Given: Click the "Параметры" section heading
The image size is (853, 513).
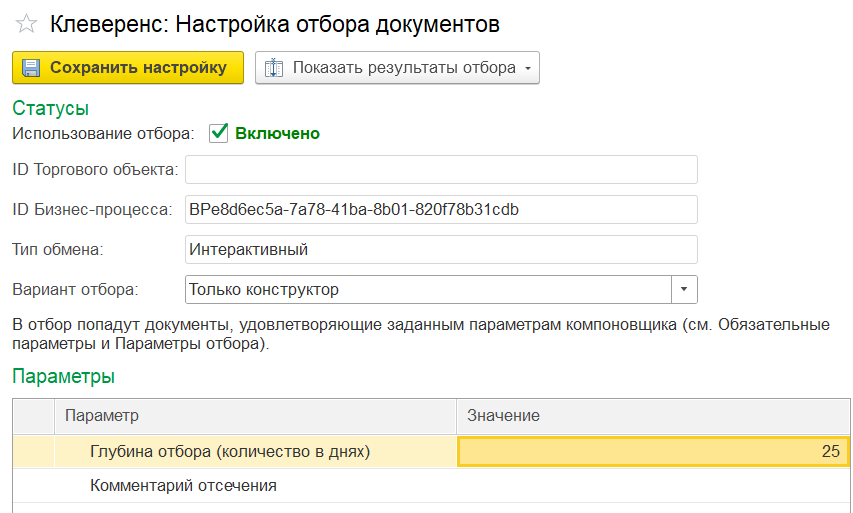Looking at the screenshot, I should [63, 376].
